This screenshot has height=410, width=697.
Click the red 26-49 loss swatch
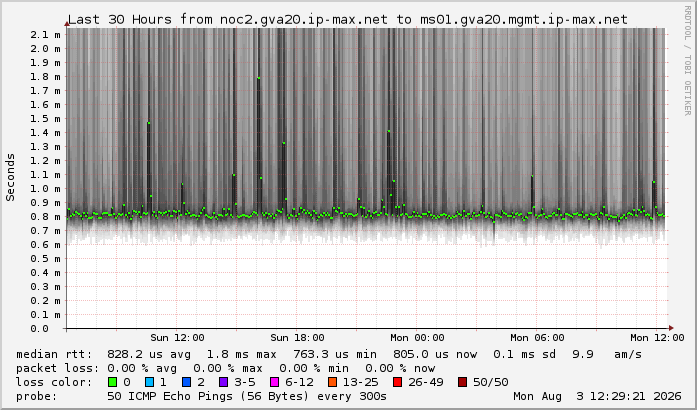[x=397, y=382]
